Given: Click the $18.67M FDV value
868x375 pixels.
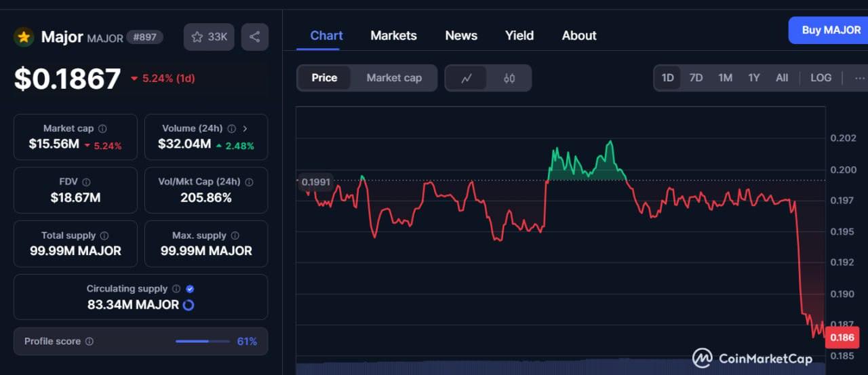Looking at the screenshot, I should coord(75,197).
